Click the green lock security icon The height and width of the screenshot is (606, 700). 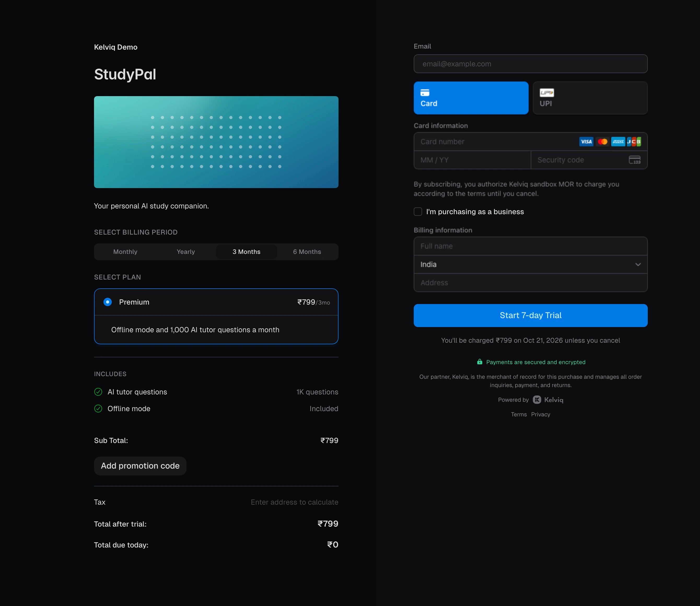click(480, 362)
